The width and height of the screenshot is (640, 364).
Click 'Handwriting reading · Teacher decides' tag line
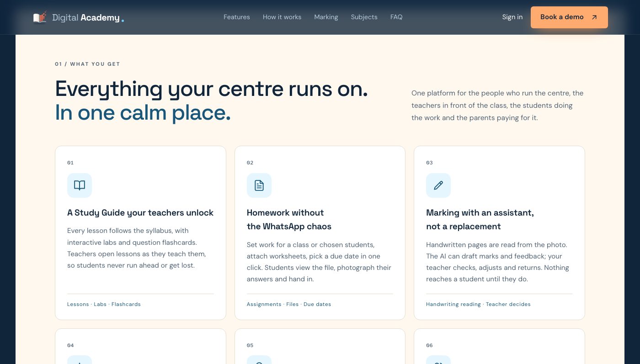click(x=478, y=304)
